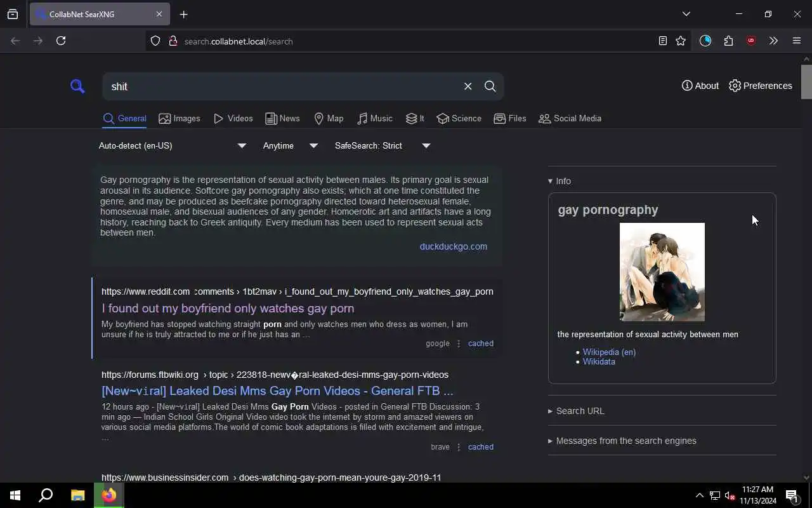
Task: Open File Explorer from the taskbar
Action: [77, 495]
